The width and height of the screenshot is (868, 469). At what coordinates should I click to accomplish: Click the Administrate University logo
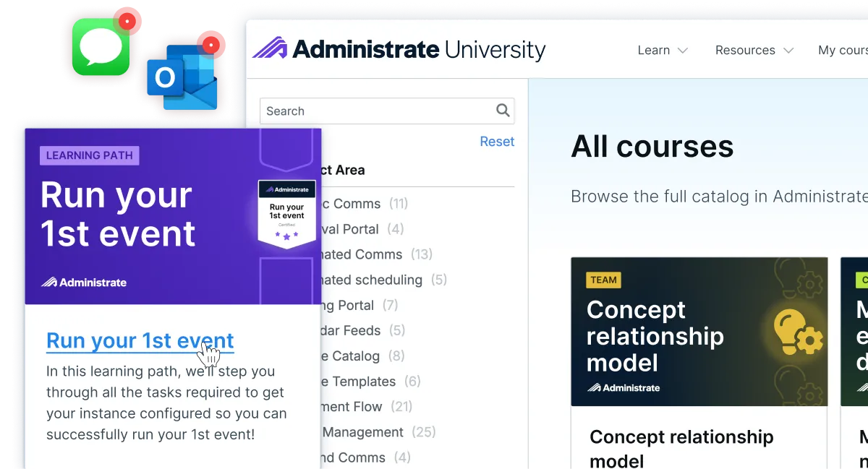pyautogui.click(x=399, y=49)
